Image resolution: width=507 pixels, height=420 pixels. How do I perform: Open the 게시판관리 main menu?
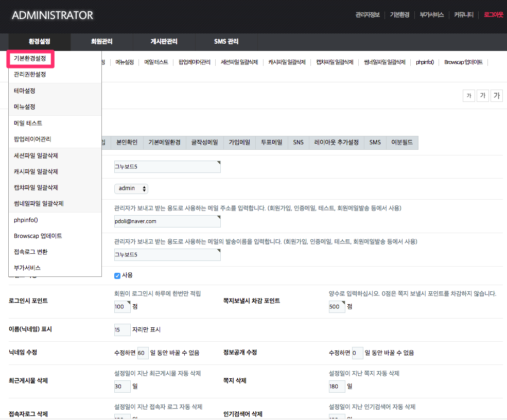[x=164, y=42]
